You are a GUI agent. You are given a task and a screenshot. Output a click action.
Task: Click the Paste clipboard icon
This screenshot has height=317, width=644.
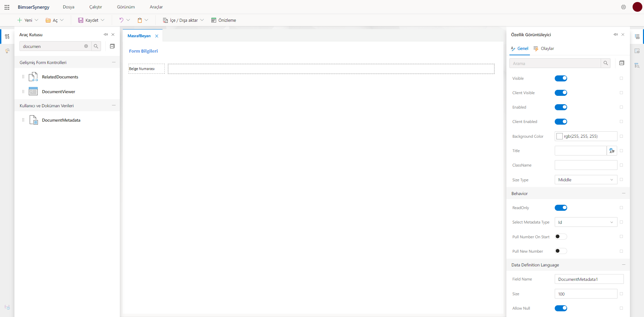(140, 20)
